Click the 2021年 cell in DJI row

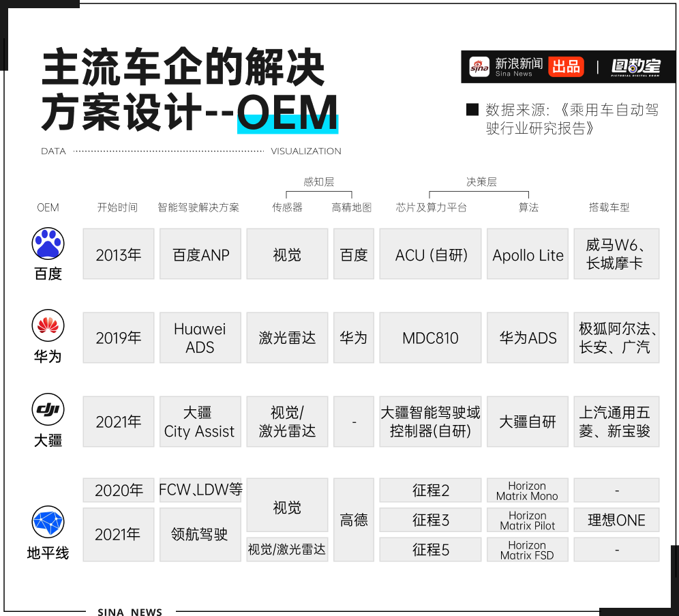[119, 422]
